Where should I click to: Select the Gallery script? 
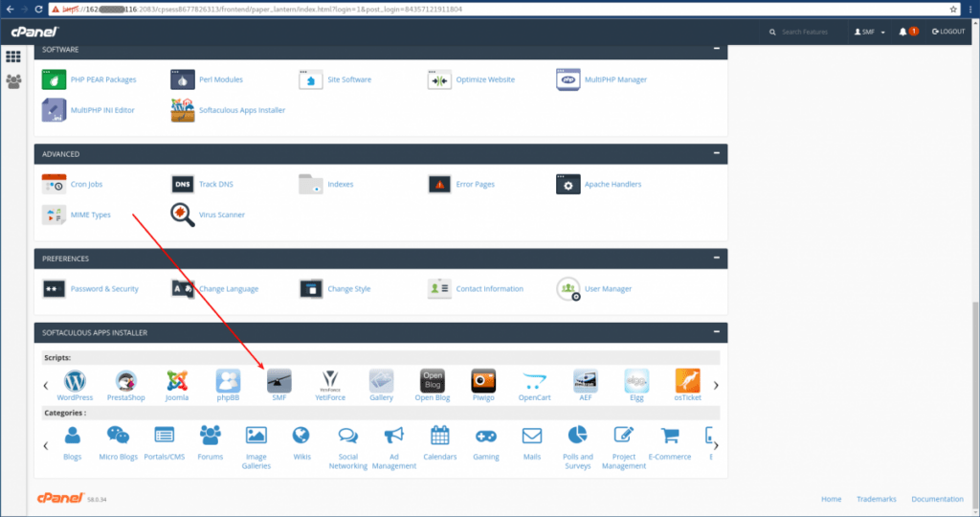(381, 385)
